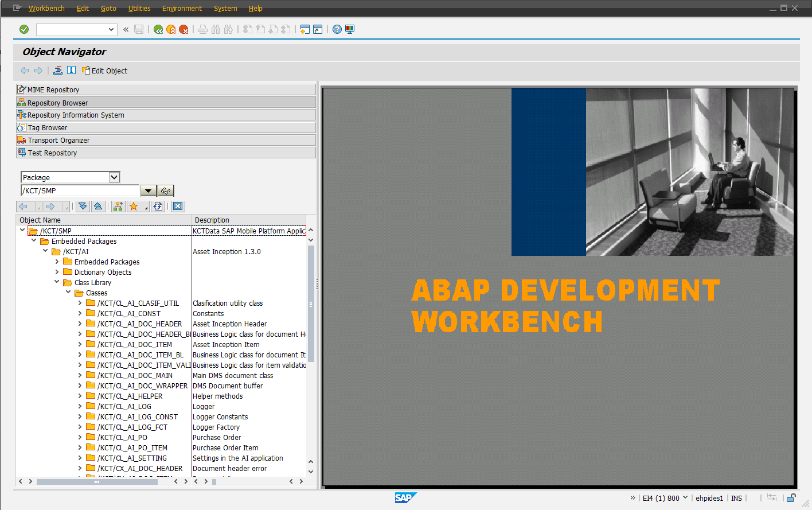Click the Create Shortcut icon
This screenshot has height=510, width=812.
click(318, 29)
